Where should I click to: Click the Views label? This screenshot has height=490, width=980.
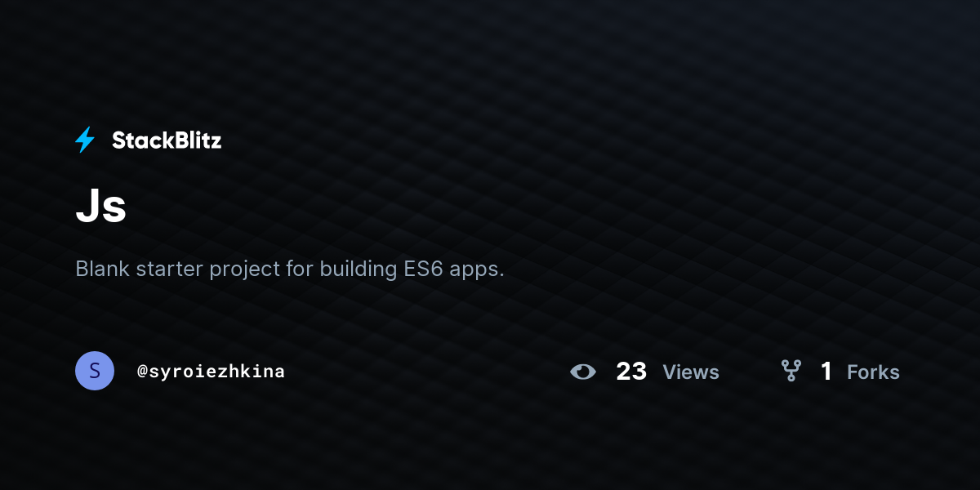[x=691, y=372]
